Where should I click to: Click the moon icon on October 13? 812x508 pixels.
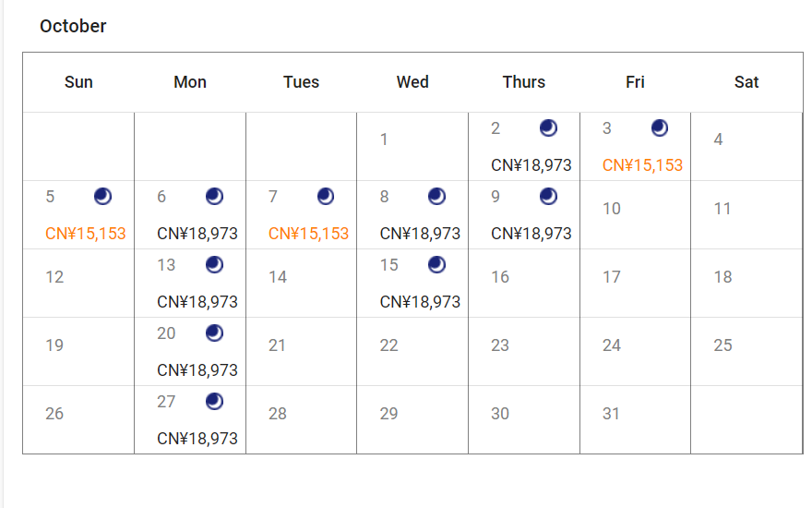(214, 264)
